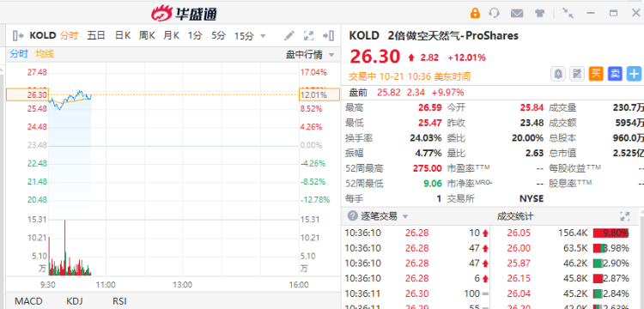Collapse right panel arrow icon on chart toolbar

pos(329,36)
